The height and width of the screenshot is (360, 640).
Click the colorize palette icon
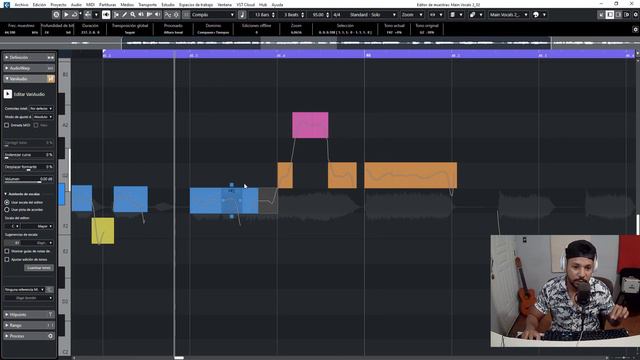[x=536, y=15]
